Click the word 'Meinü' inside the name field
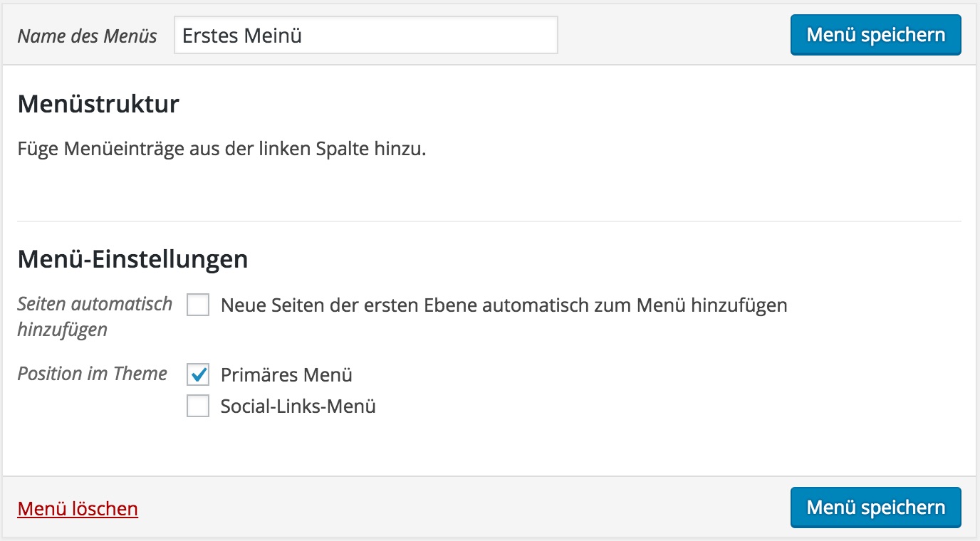This screenshot has height=541, width=980. [x=273, y=36]
